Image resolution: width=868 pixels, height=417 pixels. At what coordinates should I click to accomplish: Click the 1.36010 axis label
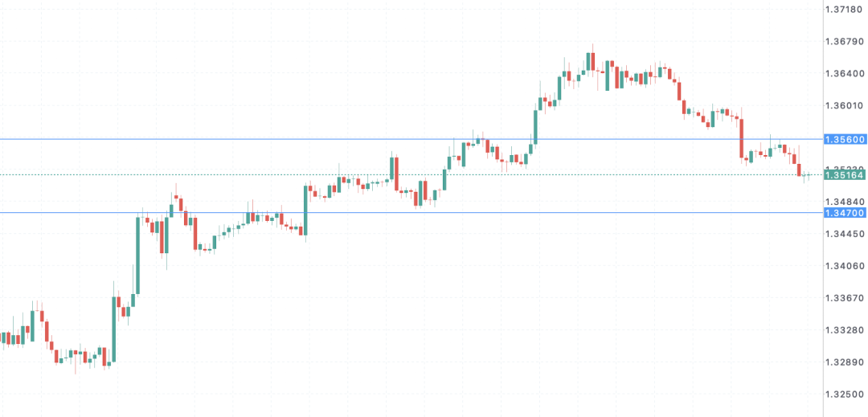pos(844,106)
